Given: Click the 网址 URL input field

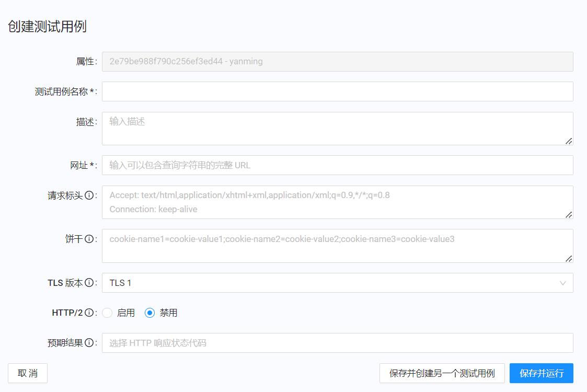Looking at the screenshot, I should click(x=337, y=165).
